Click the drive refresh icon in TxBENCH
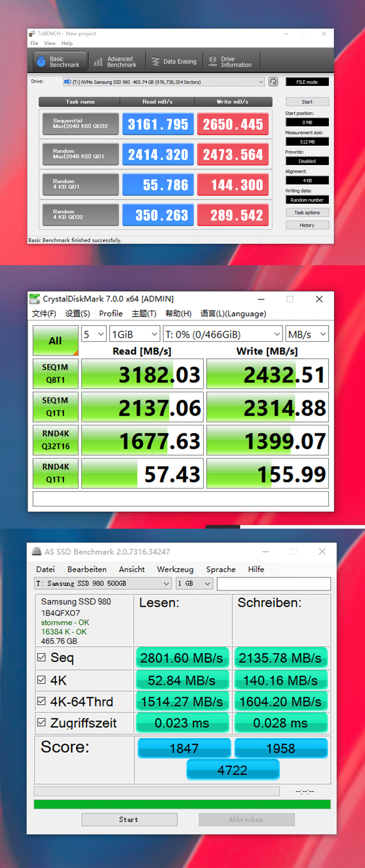The width and height of the screenshot is (365, 868). [273, 82]
